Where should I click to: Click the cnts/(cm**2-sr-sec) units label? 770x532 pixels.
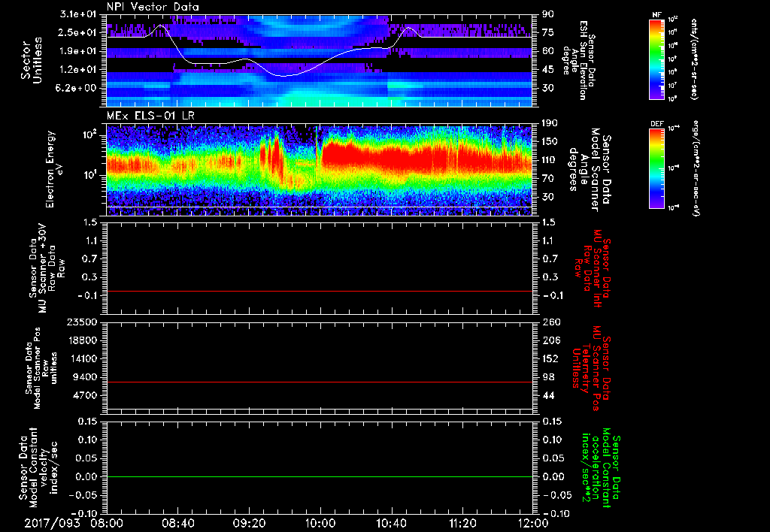(x=694, y=59)
